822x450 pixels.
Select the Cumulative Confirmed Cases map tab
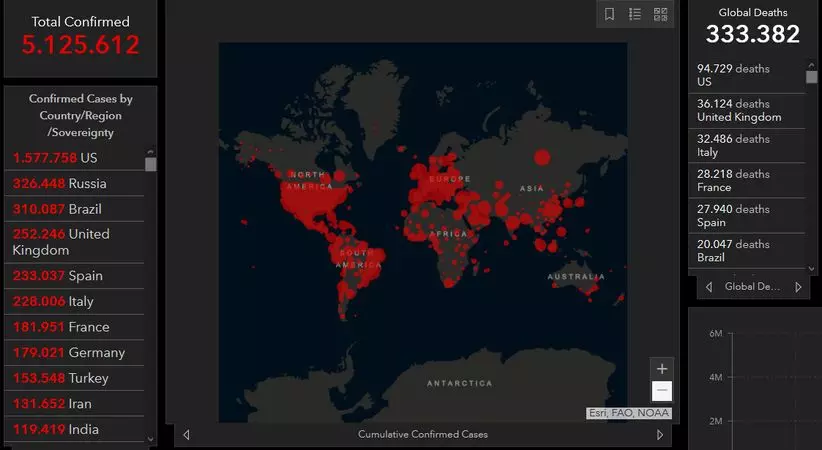(x=422, y=435)
